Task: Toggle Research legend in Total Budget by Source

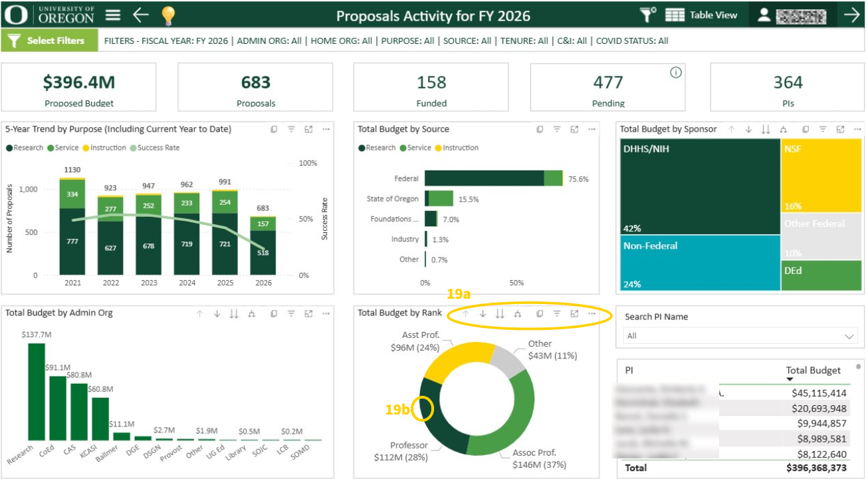Action: point(377,148)
